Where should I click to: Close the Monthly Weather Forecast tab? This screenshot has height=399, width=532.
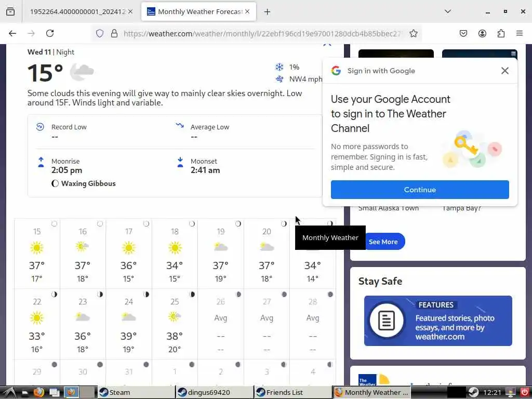tap(247, 11)
